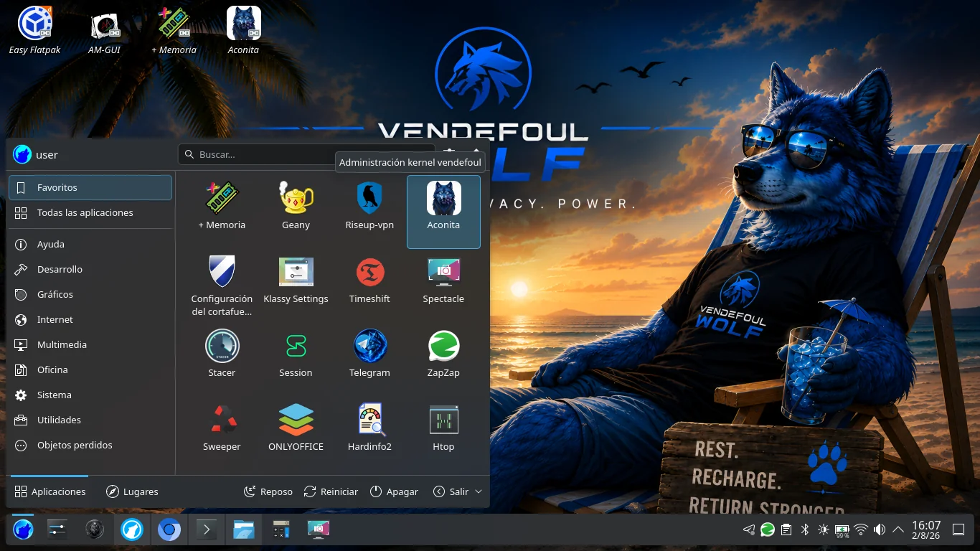
Task: Select the Oficina category
Action: coord(90,369)
